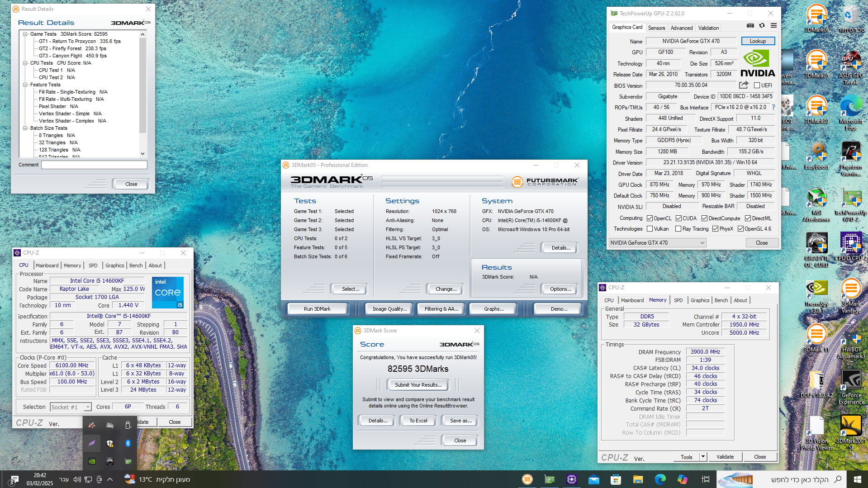
Task: Toggle the DirectML checkbox
Action: pyautogui.click(x=748, y=218)
